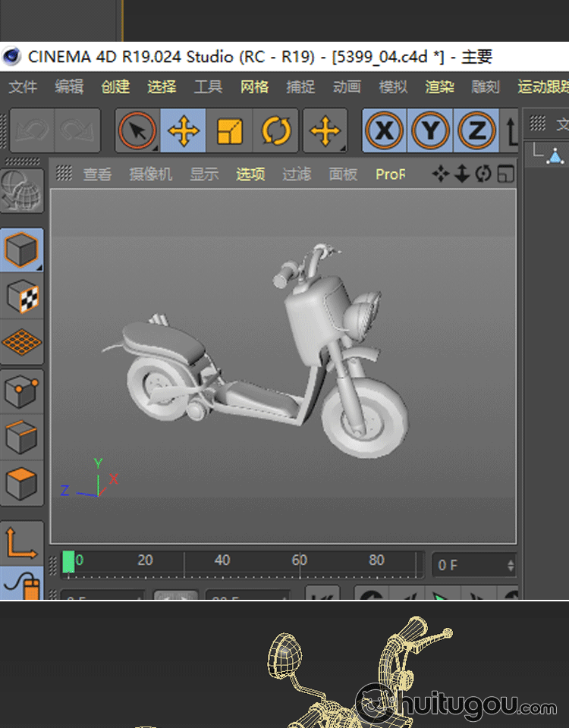The image size is (569, 728).
Task: Toggle Z axis lock
Action: pos(476,131)
